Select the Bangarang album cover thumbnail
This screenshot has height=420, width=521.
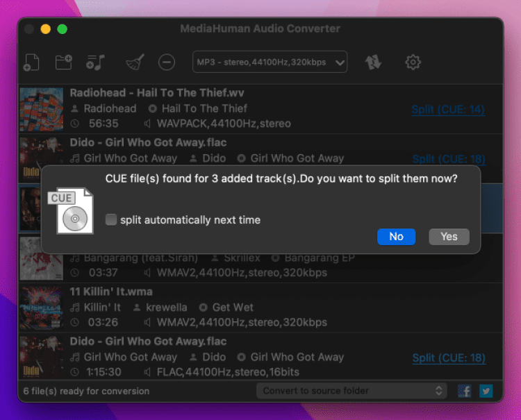pos(42,258)
